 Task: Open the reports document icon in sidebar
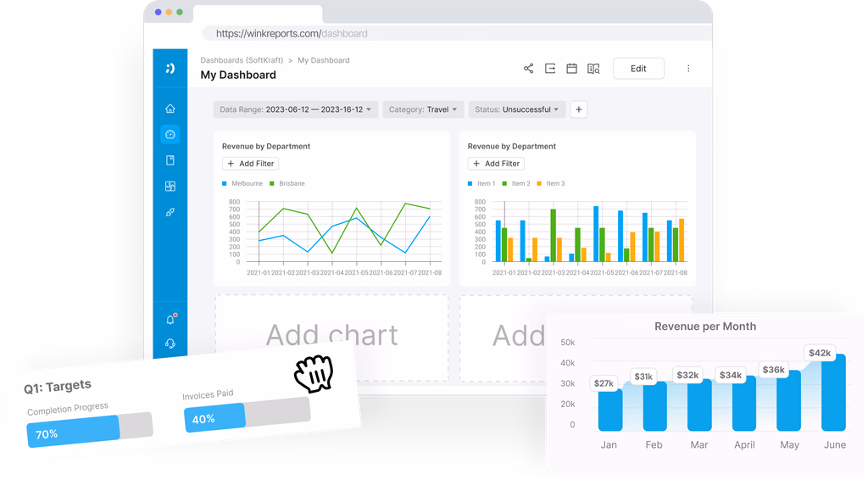(x=170, y=160)
